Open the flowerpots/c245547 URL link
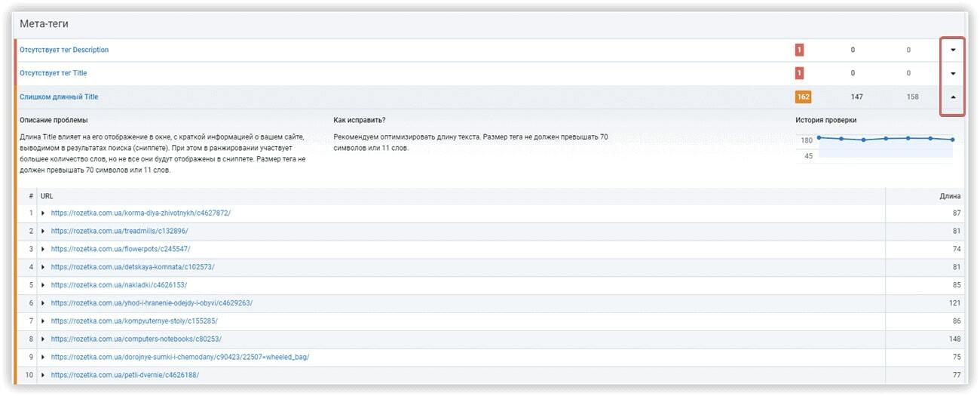This screenshot has width=980, height=396. click(121, 249)
